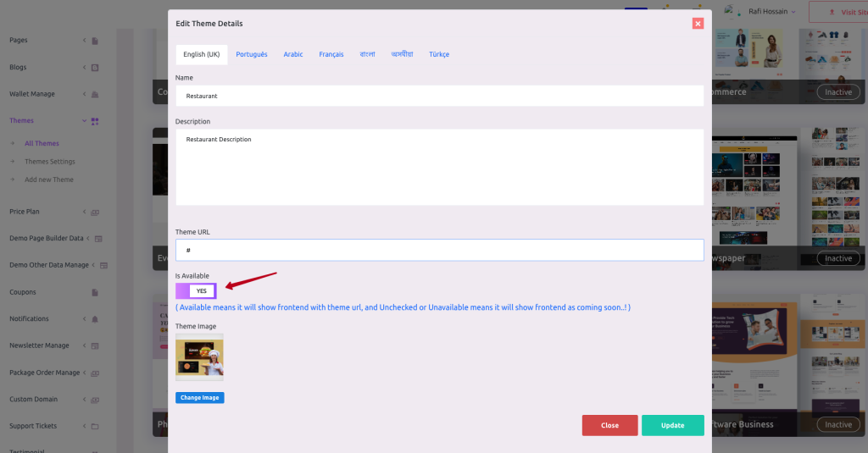Click the Themes sidebar menu item

pyautogui.click(x=21, y=120)
